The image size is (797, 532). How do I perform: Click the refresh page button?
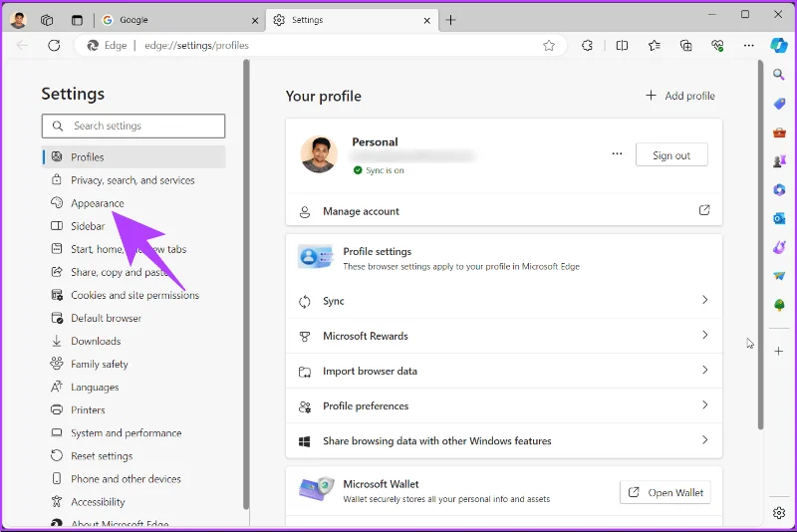[x=54, y=45]
